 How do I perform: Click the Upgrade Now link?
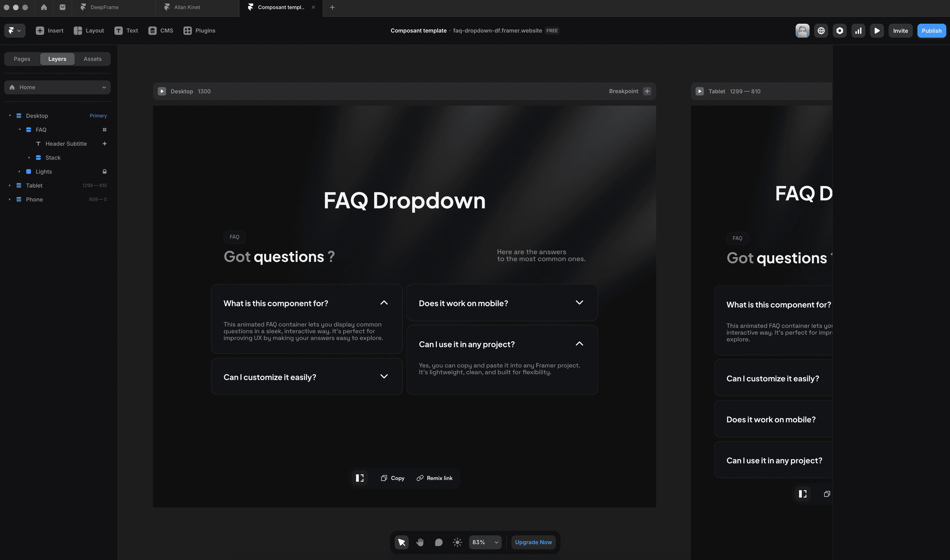[533, 542]
